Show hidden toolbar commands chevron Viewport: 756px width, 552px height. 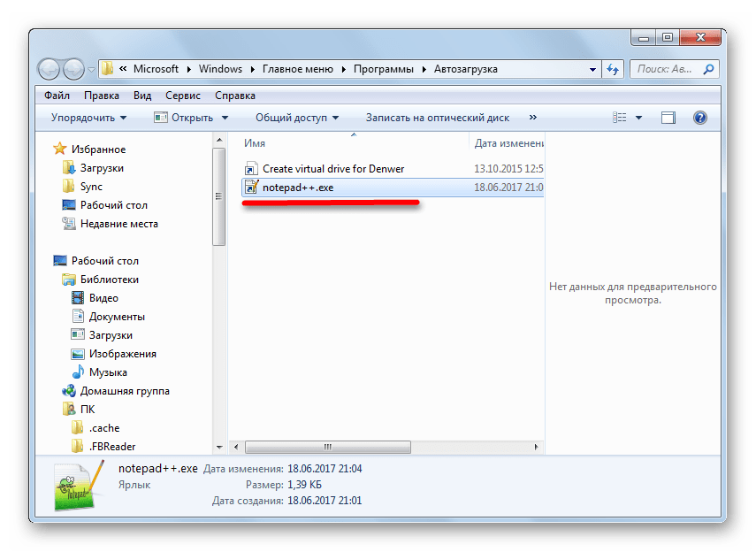click(x=533, y=118)
